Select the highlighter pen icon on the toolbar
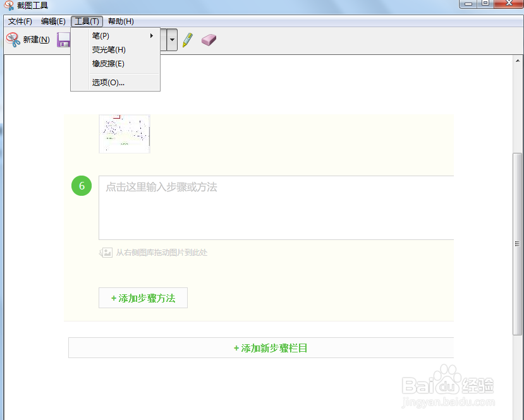 point(188,39)
